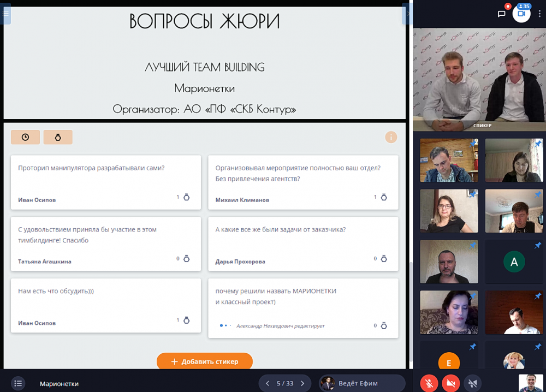Go to next slide arrow

pyautogui.click(x=302, y=383)
